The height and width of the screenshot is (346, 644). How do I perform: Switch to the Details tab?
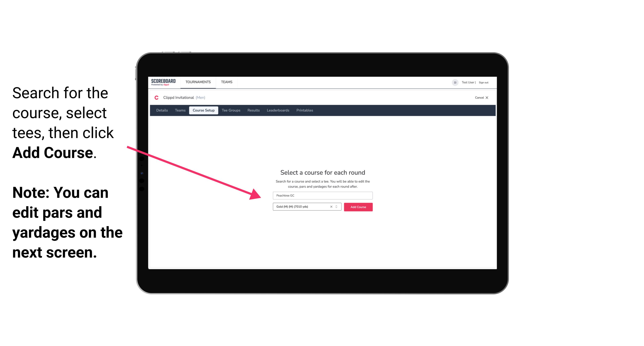tap(162, 110)
